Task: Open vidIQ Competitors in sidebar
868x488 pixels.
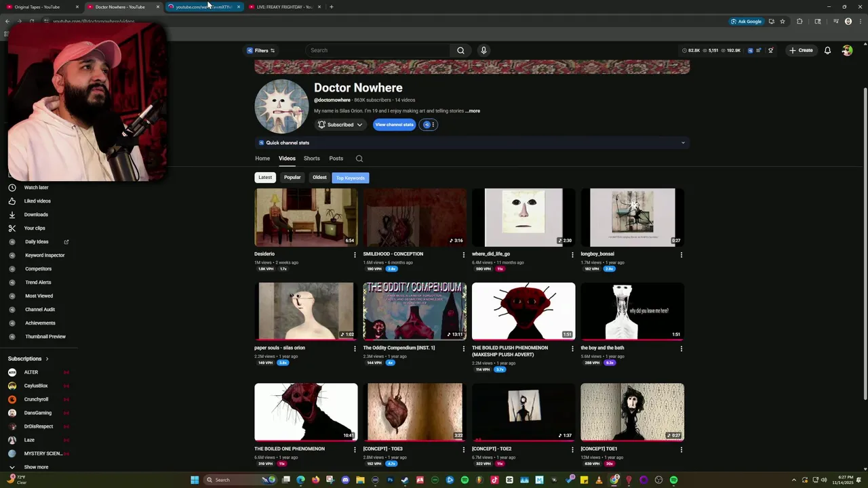Action: coord(39,269)
